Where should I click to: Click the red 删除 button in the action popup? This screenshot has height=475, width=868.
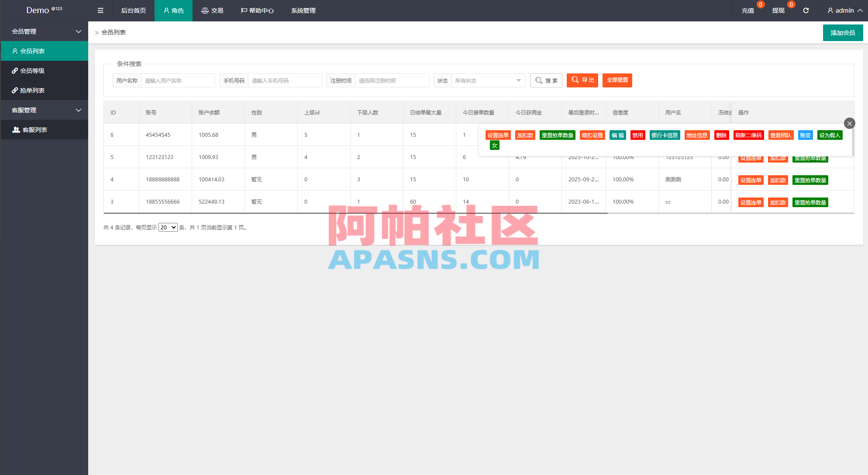tap(721, 135)
